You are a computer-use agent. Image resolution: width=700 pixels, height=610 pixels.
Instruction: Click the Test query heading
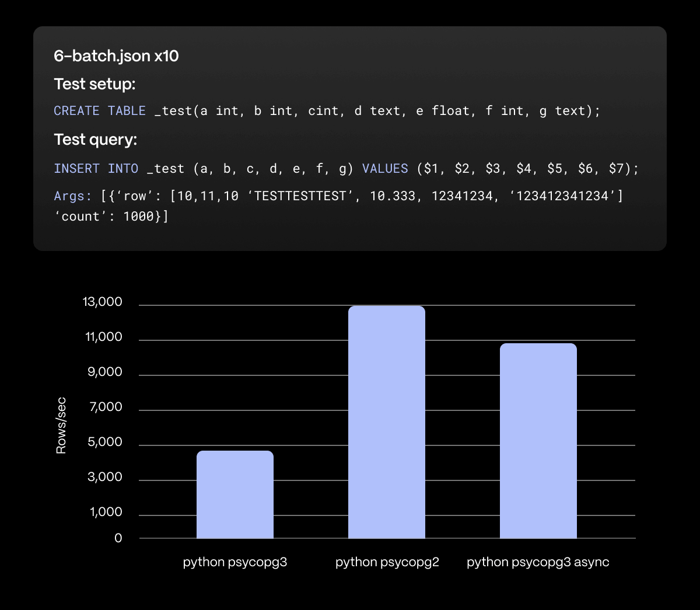(95, 140)
